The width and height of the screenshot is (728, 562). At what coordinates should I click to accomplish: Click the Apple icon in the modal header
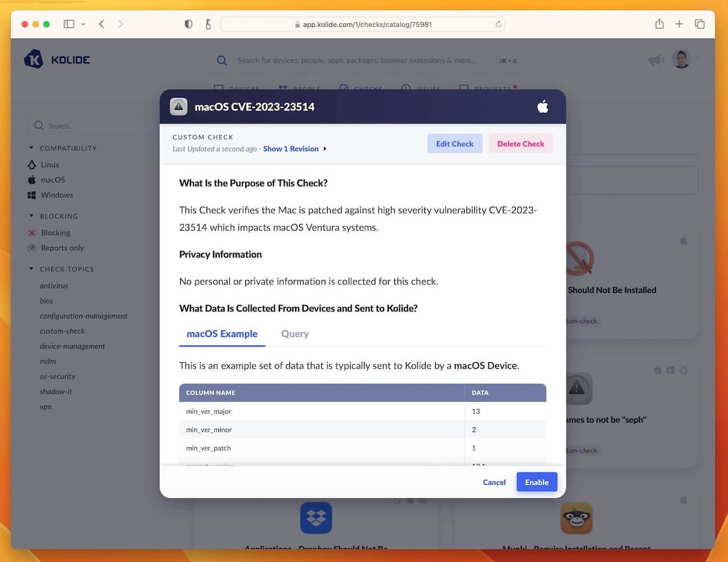542,106
